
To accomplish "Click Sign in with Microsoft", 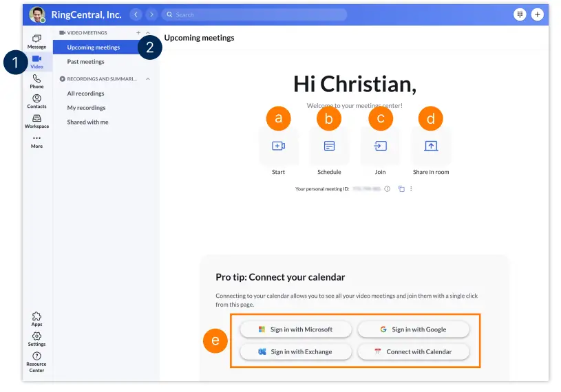I will pyautogui.click(x=295, y=329).
